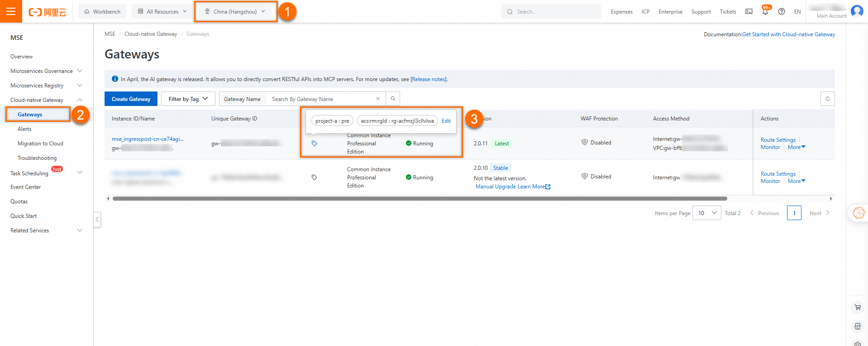This screenshot has height=346, width=868.
Task: Select Alerts in sidebar
Action: 24,129
